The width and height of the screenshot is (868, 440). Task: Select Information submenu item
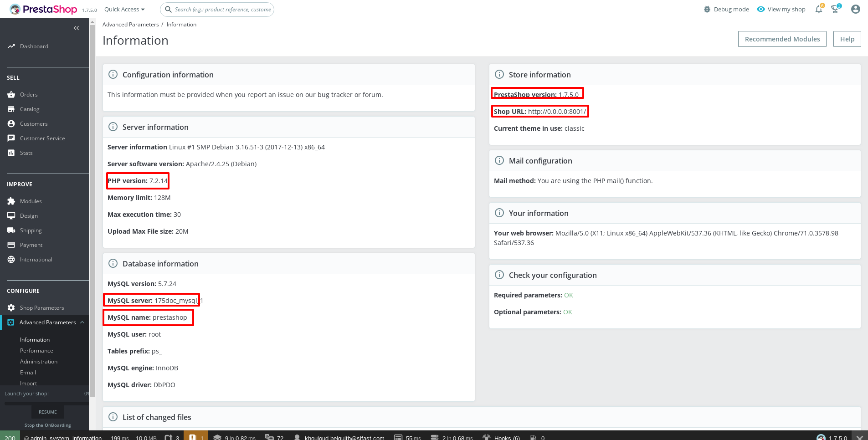(35, 340)
